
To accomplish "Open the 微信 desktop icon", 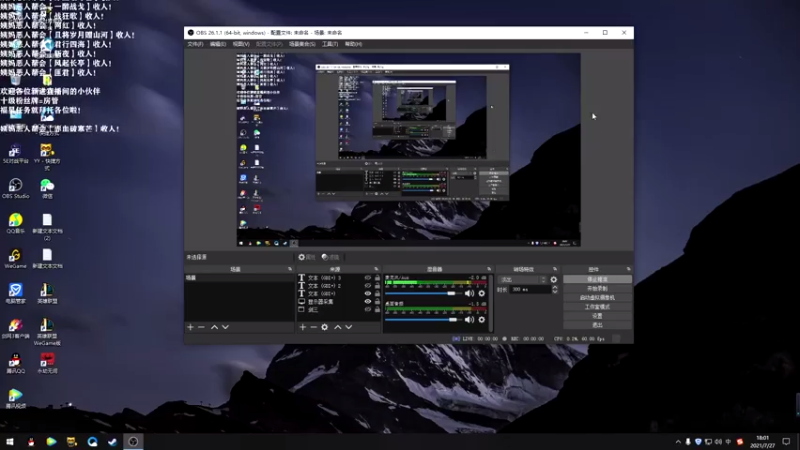I will (x=47, y=188).
